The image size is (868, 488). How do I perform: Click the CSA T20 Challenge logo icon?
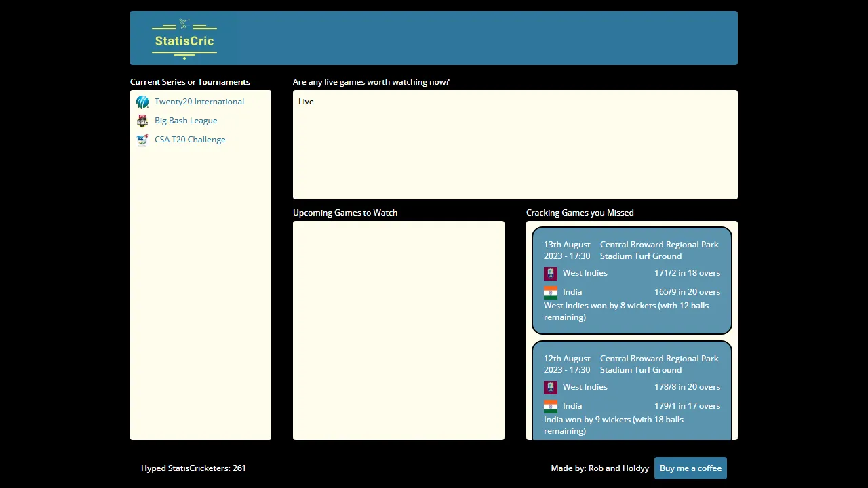pyautogui.click(x=142, y=140)
